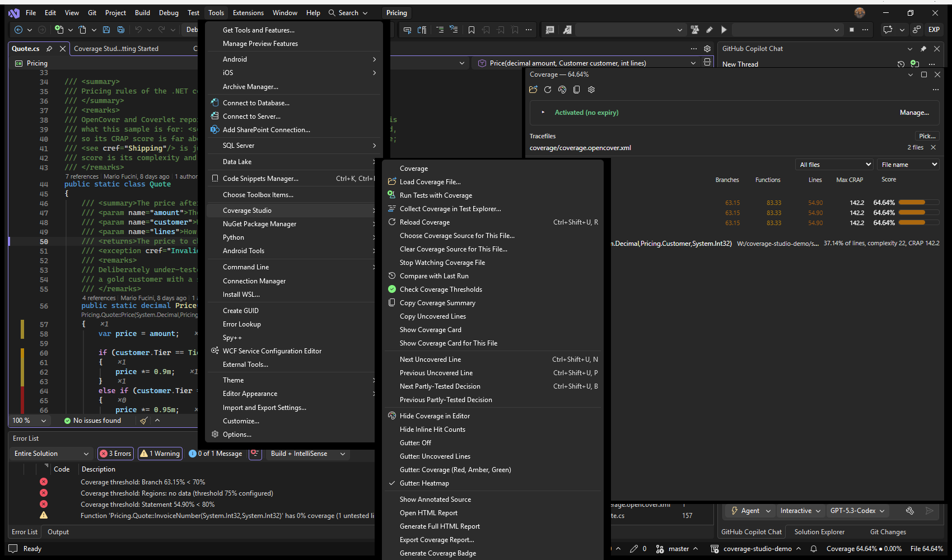Switch to the Output tab
Image resolution: width=952 pixels, height=560 pixels.
pos(58,532)
